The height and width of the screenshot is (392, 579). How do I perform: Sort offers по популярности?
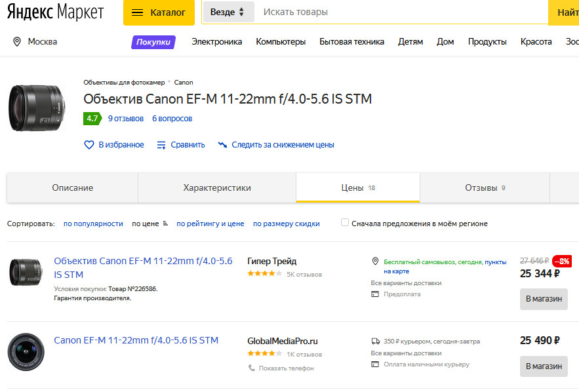pyautogui.click(x=93, y=224)
